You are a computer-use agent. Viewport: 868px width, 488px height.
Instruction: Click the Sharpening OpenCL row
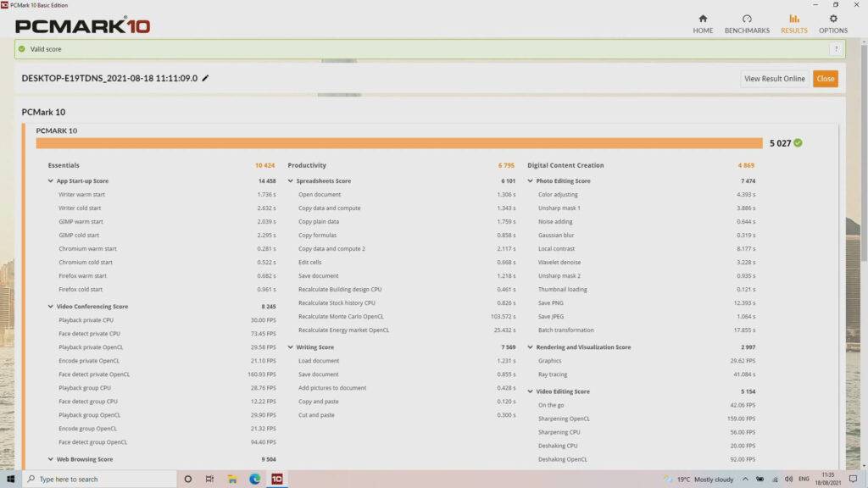tap(646, 419)
